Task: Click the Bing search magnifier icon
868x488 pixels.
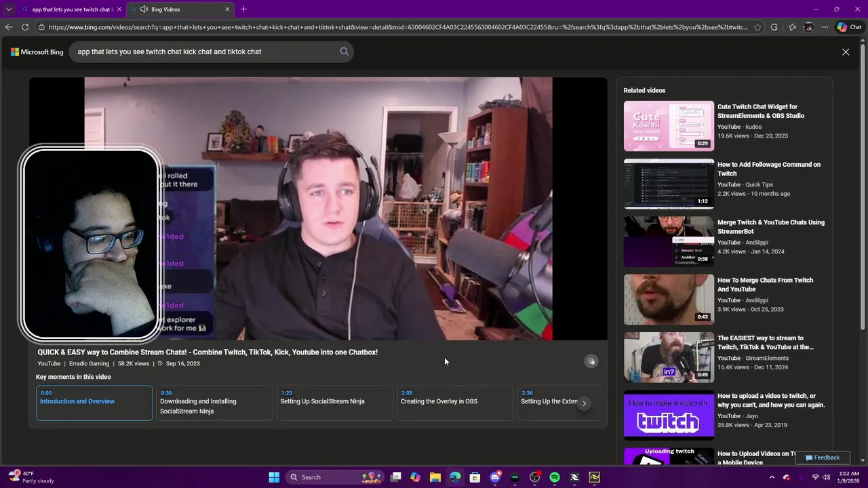Action: click(x=344, y=52)
